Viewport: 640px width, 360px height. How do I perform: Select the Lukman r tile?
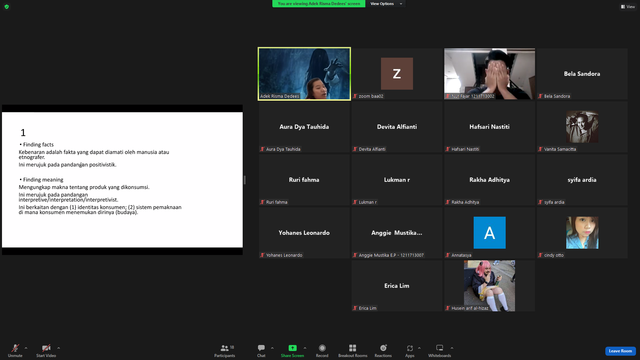click(x=397, y=180)
